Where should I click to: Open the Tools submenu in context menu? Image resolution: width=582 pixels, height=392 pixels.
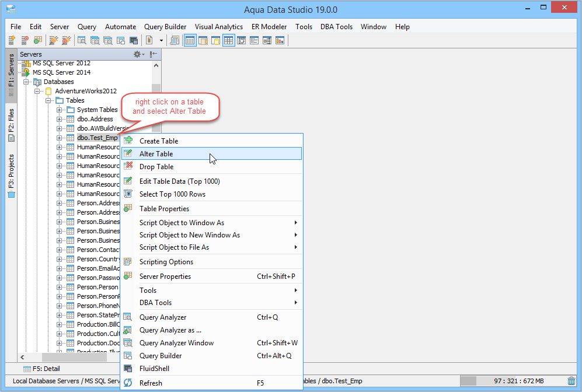point(212,290)
